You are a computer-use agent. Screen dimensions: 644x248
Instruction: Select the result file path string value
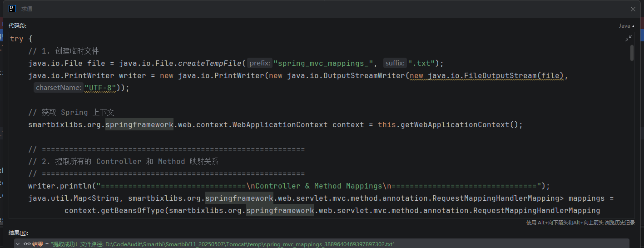pos(223,244)
